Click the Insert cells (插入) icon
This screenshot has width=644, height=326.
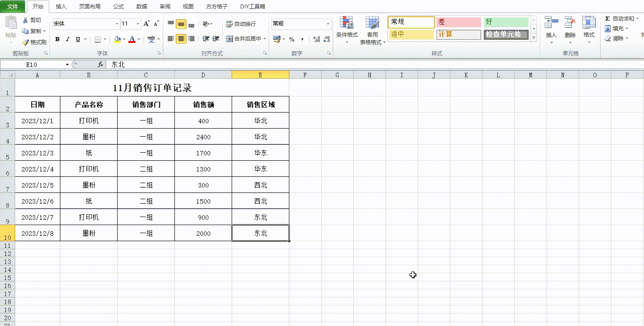[x=551, y=22]
